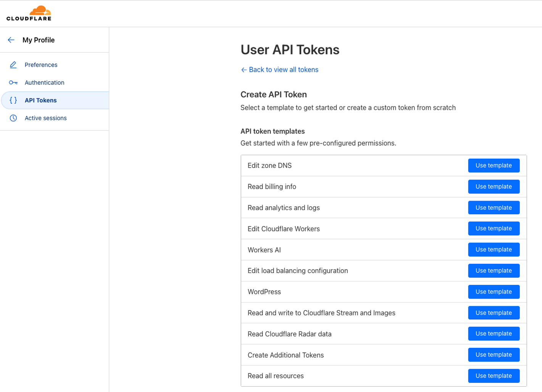Click the "Read Cloudflare Radar data" label
The width and height of the screenshot is (542, 392).
[x=289, y=334]
